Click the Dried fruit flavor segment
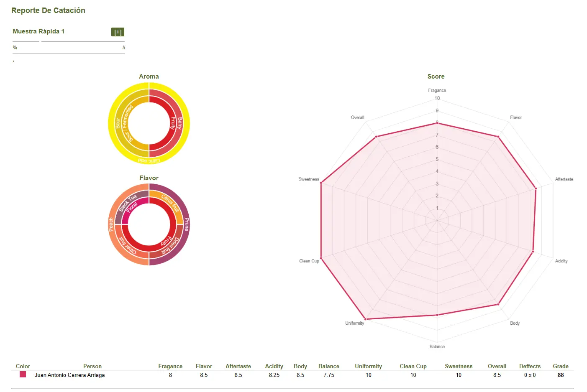This screenshot has width=587, height=392. (172, 246)
